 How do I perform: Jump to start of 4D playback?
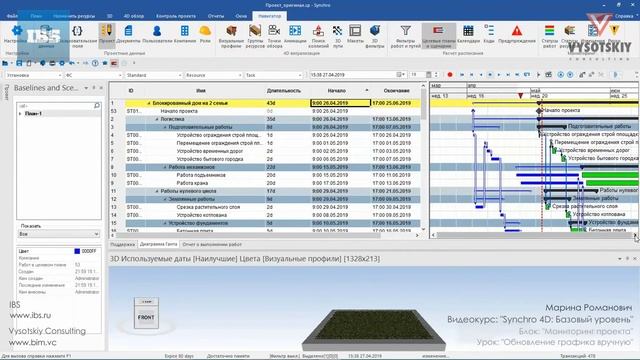(462, 75)
